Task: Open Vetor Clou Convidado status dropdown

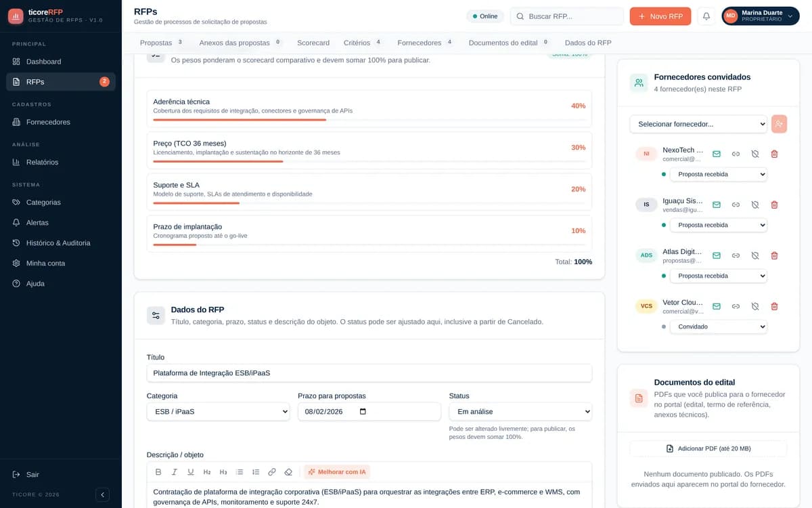Action: [x=719, y=326]
